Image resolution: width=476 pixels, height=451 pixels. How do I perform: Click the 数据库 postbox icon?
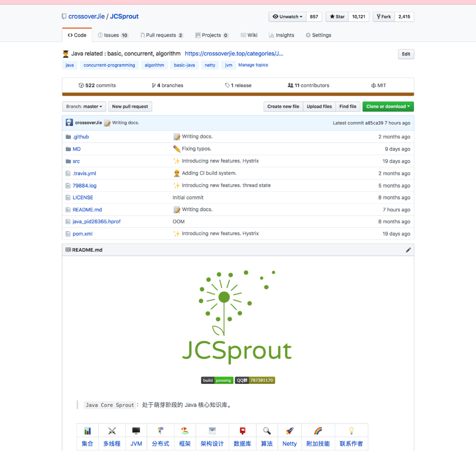[x=242, y=431]
